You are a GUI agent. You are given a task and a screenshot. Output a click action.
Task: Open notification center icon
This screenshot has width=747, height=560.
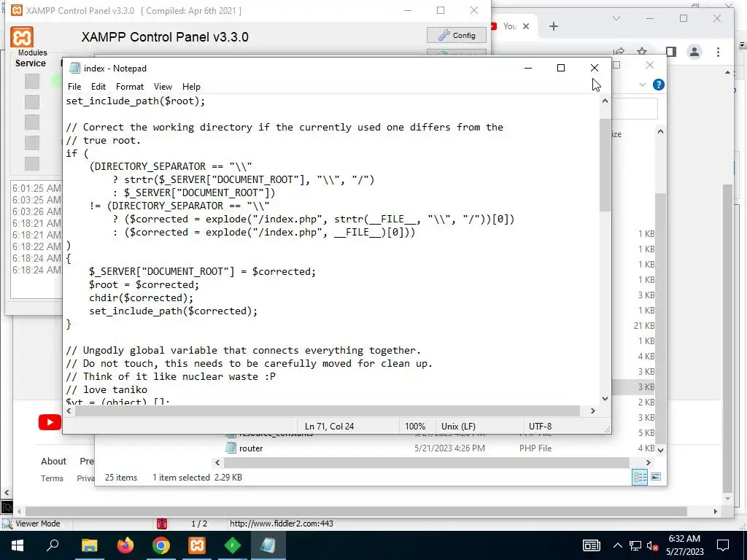pos(723,545)
